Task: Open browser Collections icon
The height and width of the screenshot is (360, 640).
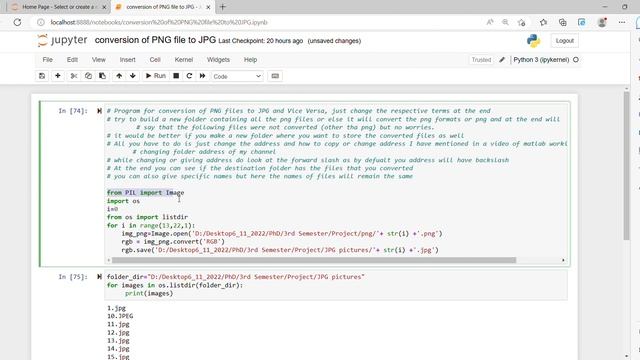Action: click(x=562, y=22)
